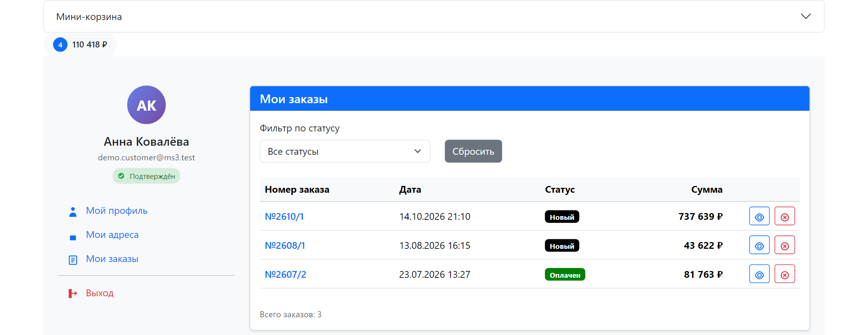Click the person icon beside Мой профиль
868x335 pixels.
[x=73, y=212]
